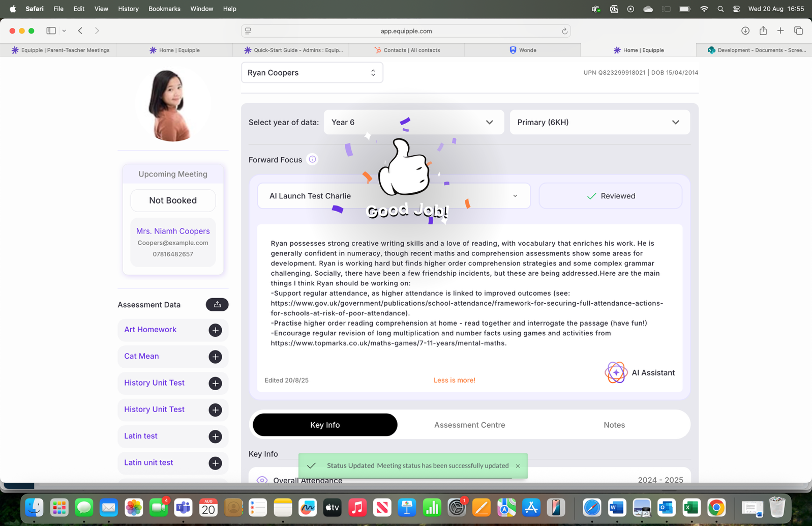Add Latin test with plus icon
Screen dimensions: 812x526
pos(215,436)
